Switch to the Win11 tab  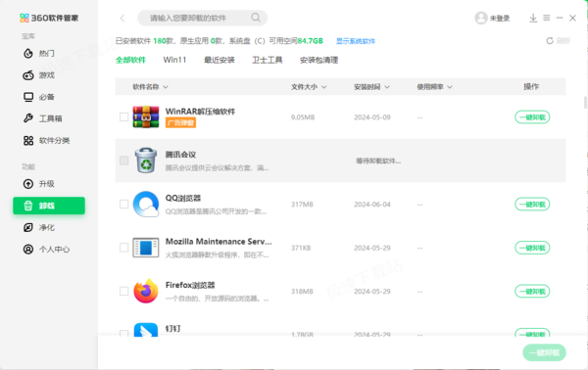(x=174, y=60)
